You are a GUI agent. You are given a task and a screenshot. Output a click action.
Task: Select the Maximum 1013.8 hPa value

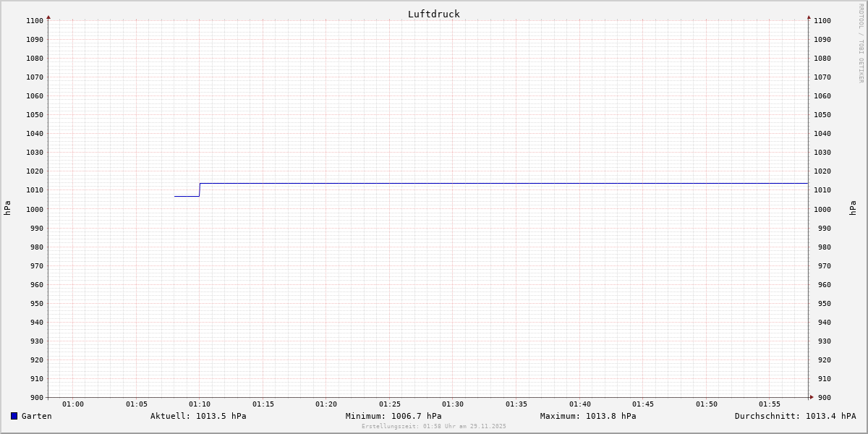[x=588, y=416]
